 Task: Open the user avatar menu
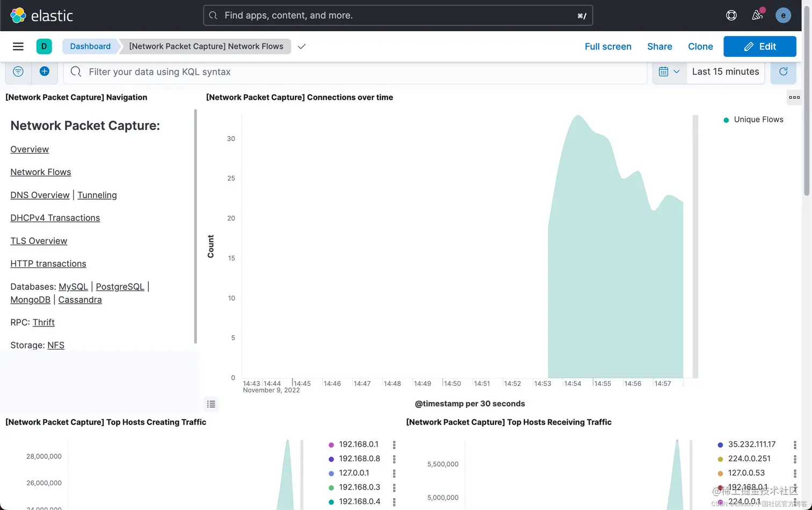pos(784,16)
